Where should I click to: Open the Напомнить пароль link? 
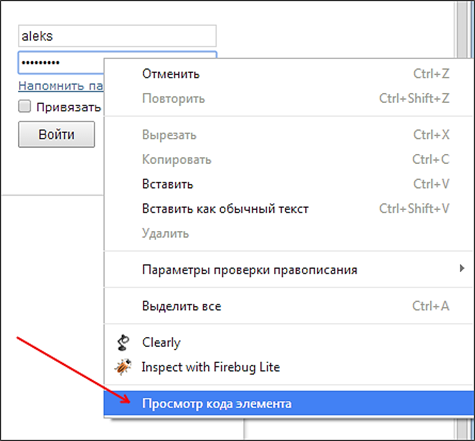(61, 86)
